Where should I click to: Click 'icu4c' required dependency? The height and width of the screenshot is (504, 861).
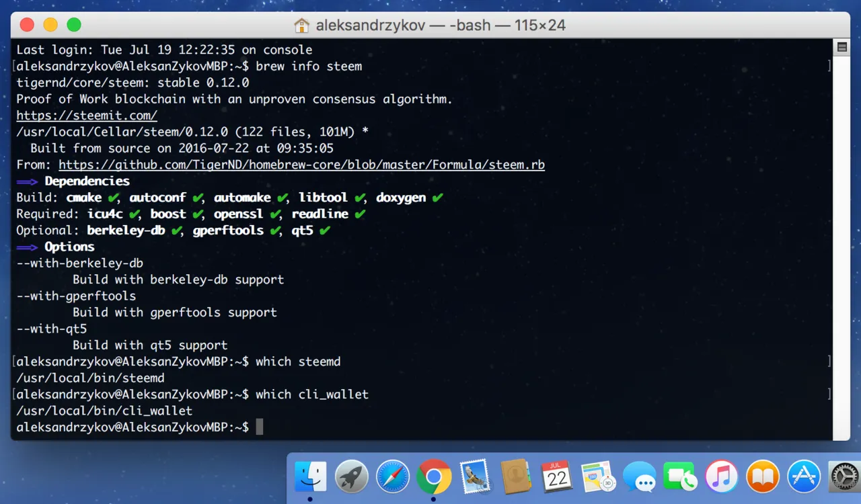tap(104, 214)
